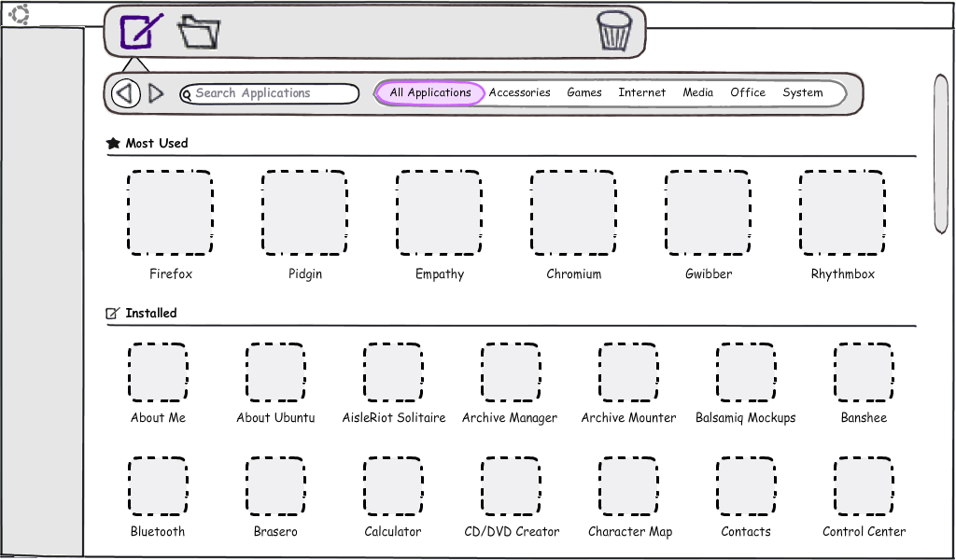Open the purple applications edit icon

(142, 31)
